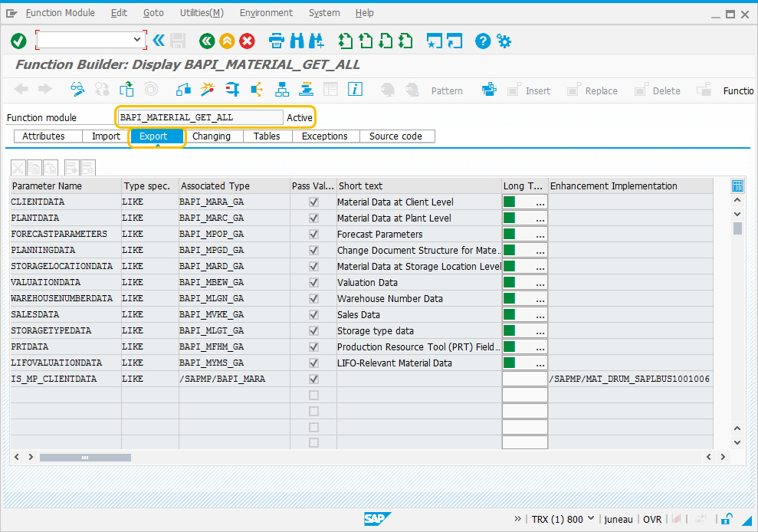Toggle Pass Value checkbox for PRTDATA

click(313, 346)
